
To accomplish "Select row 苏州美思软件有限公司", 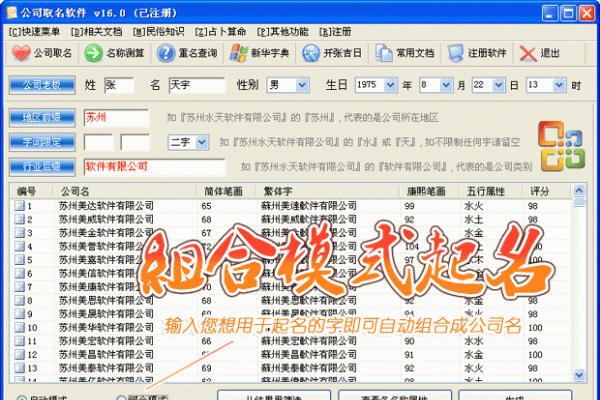I will [293, 300].
